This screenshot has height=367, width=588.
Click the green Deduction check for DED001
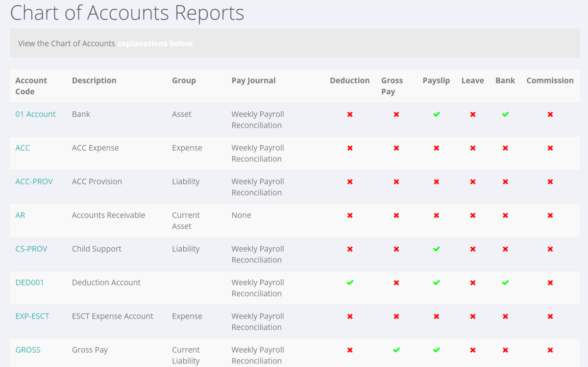(x=350, y=282)
